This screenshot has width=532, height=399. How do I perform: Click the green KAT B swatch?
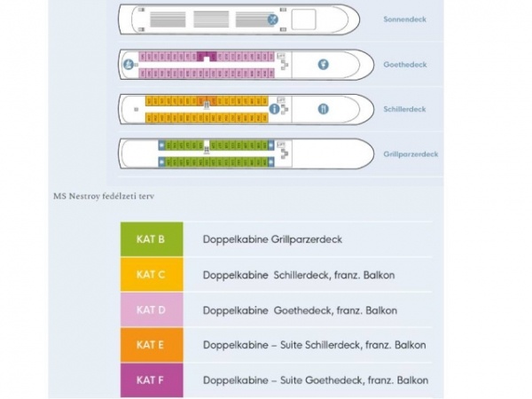(152, 239)
